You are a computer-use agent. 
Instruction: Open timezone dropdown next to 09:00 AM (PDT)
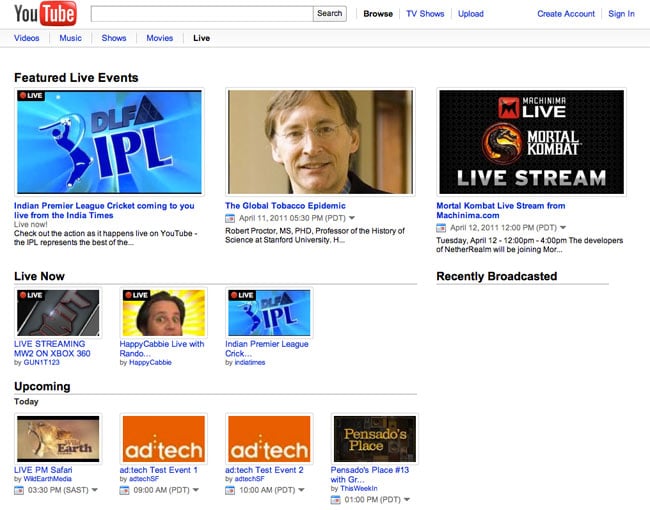click(x=196, y=490)
